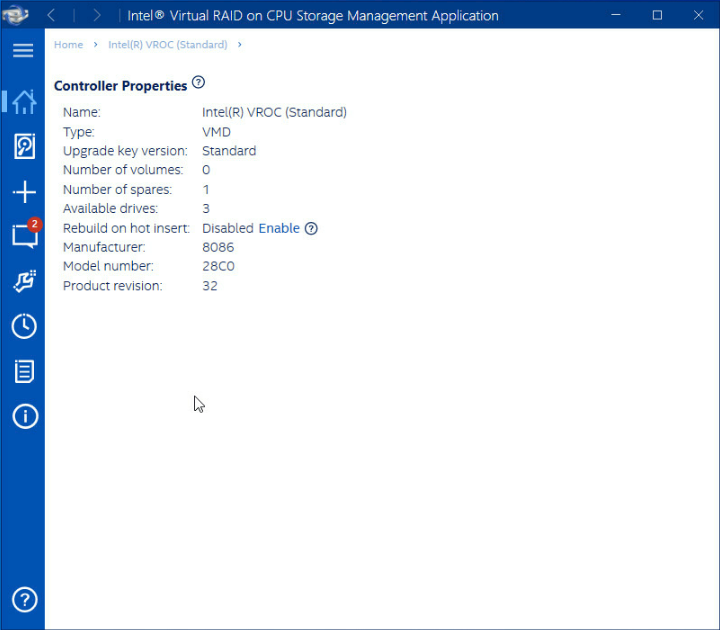The height and width of the screenshot is (630, 720).
Task: Click the Intel(R) VROC (Standard) breadcrumb
Action: click(168, 45)
